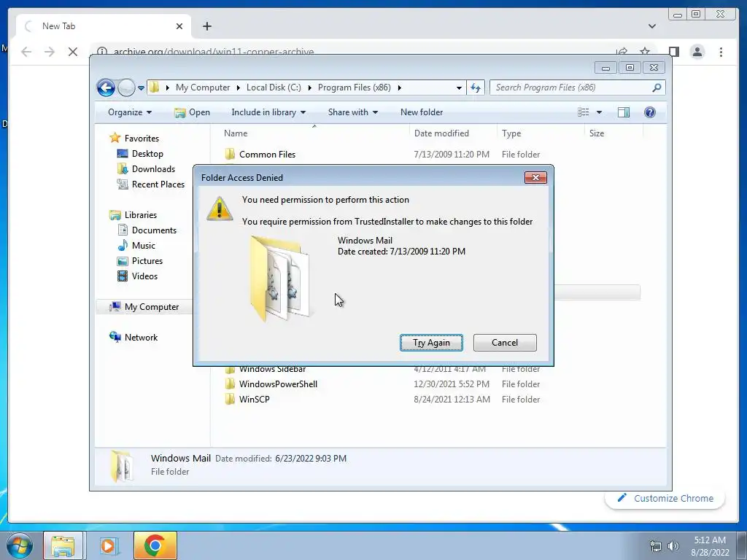This screenshot has width=747, height=560.
Task: Share this page from Chrome address bar
Action: (622, 52)
